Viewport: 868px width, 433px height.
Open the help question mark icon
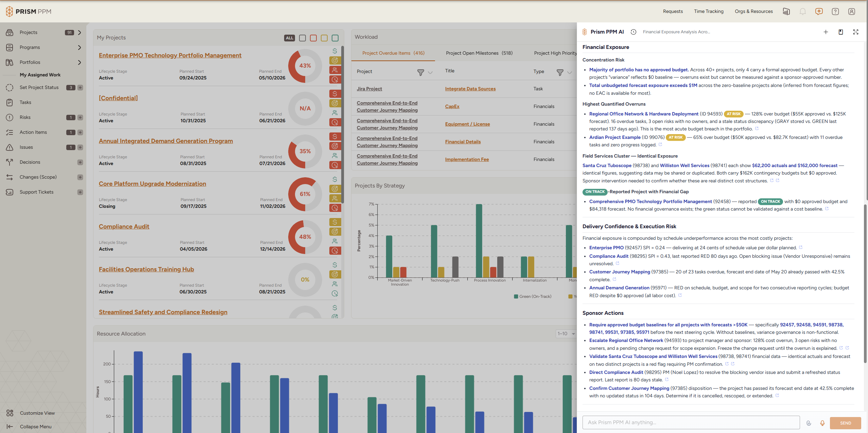click(x=835, y=12)
